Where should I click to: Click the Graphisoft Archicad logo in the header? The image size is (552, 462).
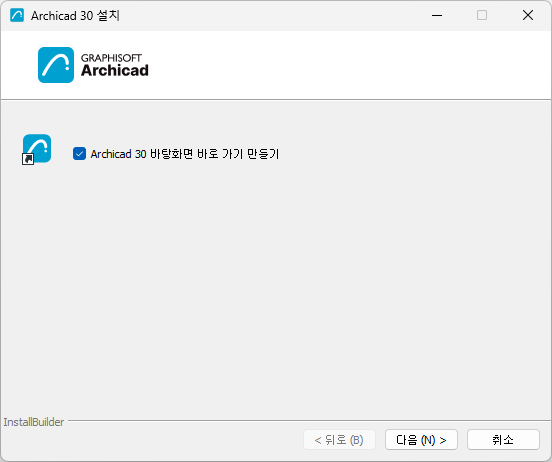(93, 65)
